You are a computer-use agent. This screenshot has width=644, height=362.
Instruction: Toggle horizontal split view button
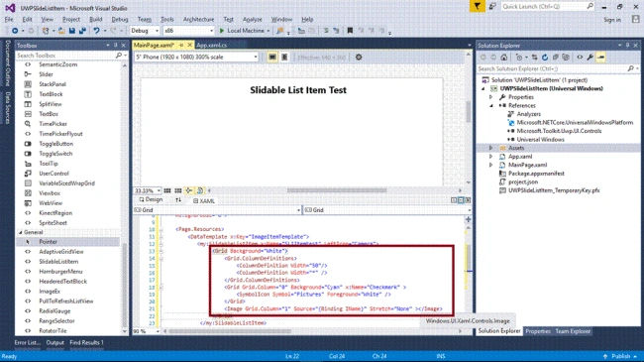[461, 200]
